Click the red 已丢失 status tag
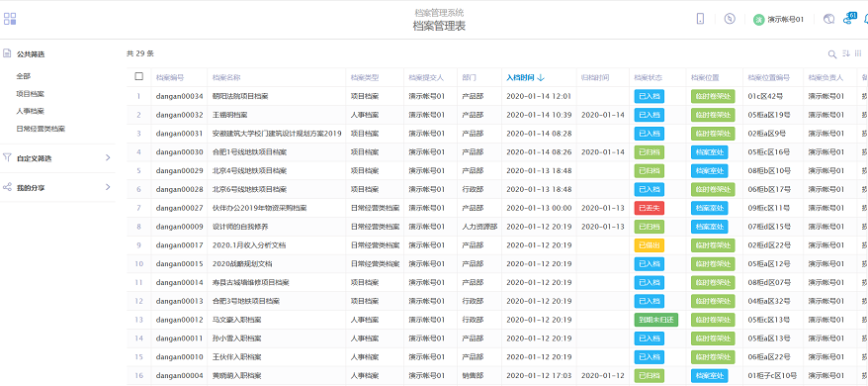The height and width of the screenshot is (386, 868). (650, 208)
